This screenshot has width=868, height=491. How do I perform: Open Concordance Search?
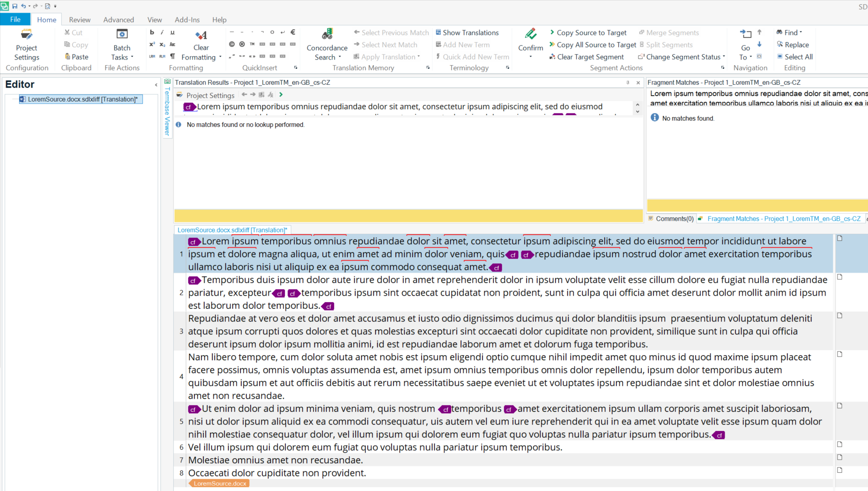327,45
